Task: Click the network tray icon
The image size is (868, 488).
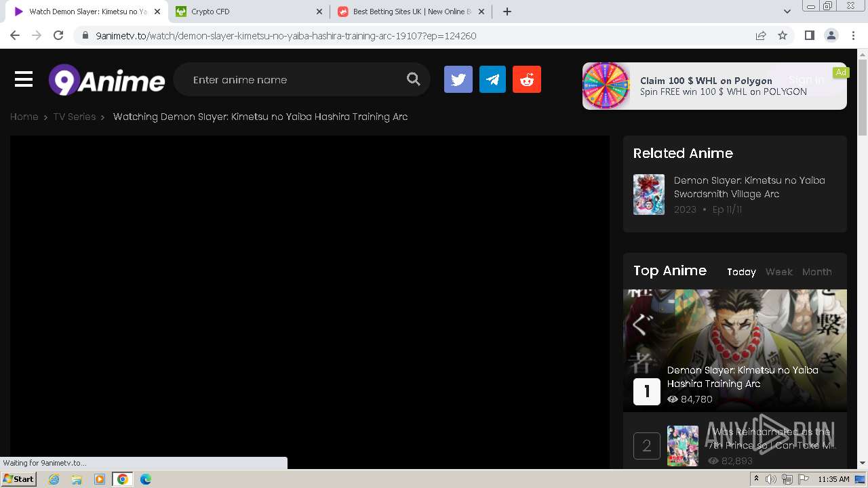Action: pyautogui.click(x=787, y=479)
